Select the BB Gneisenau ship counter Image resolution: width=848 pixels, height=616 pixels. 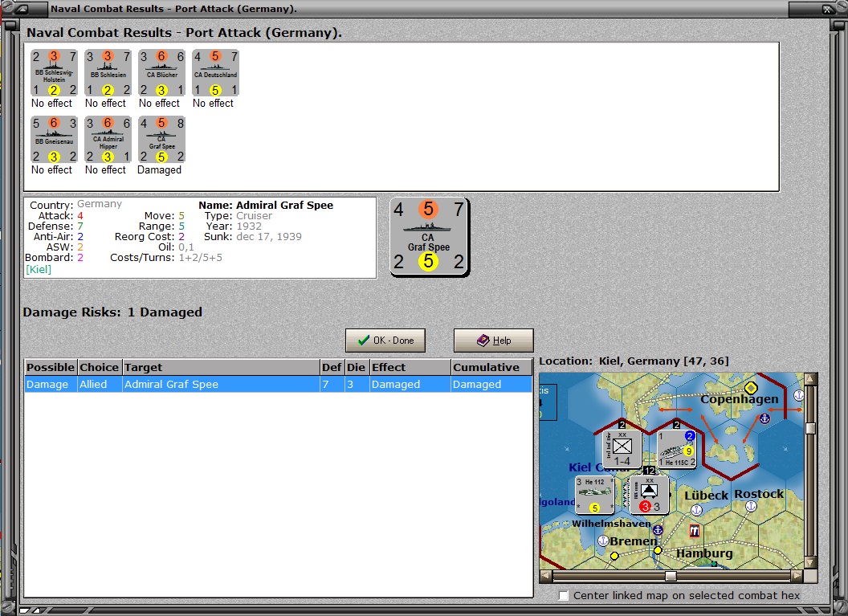[54, 140]
